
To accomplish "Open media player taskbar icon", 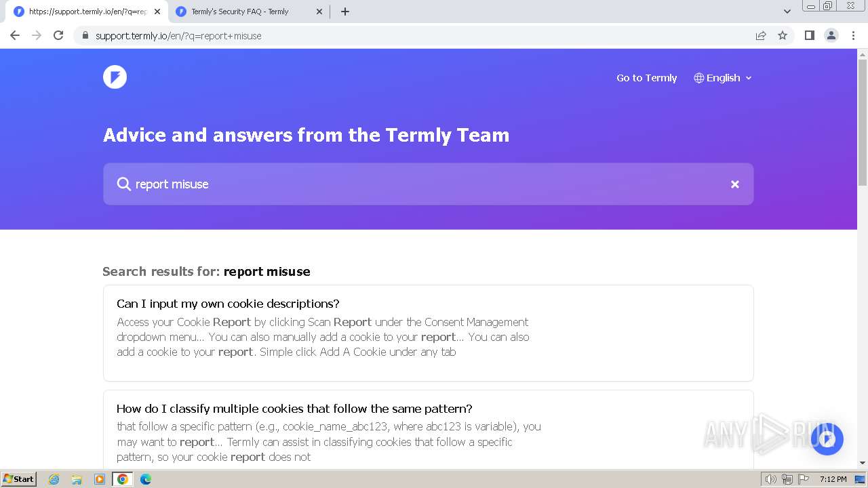I will click(100, 479).
